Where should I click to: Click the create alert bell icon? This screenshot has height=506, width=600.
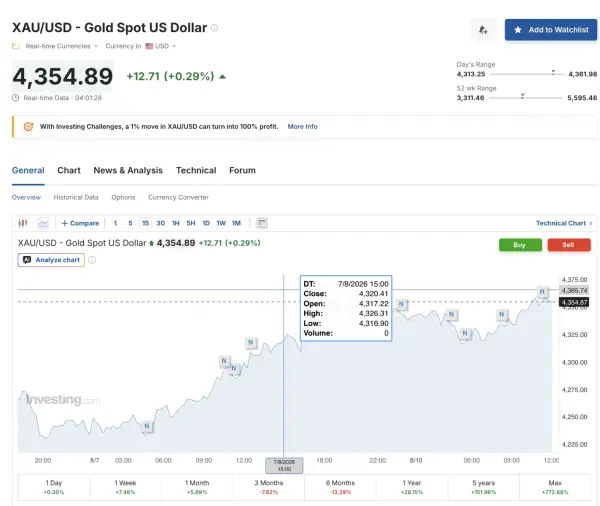[x=483, y=30]
